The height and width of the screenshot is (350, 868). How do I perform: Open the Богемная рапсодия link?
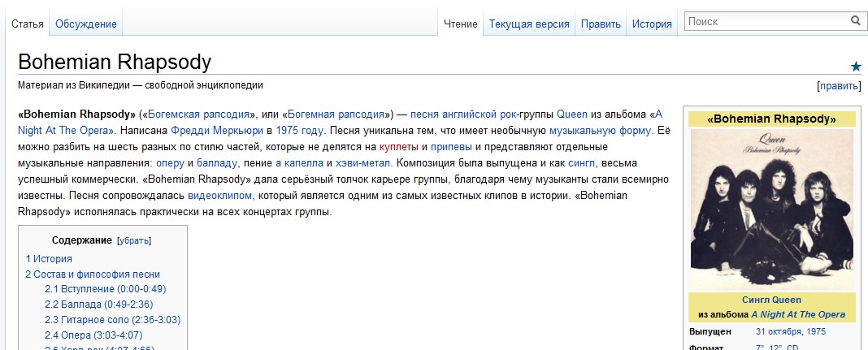coord(336,115)
